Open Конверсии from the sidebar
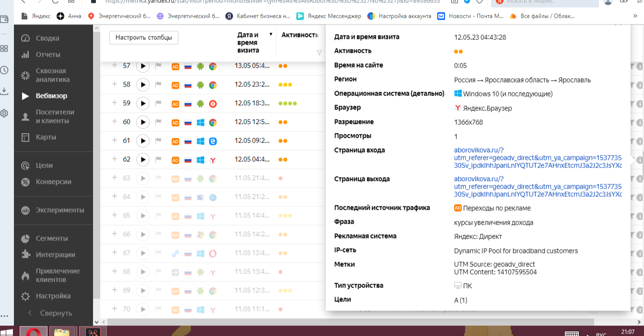644x336 pixels. [x=53, y=181]
